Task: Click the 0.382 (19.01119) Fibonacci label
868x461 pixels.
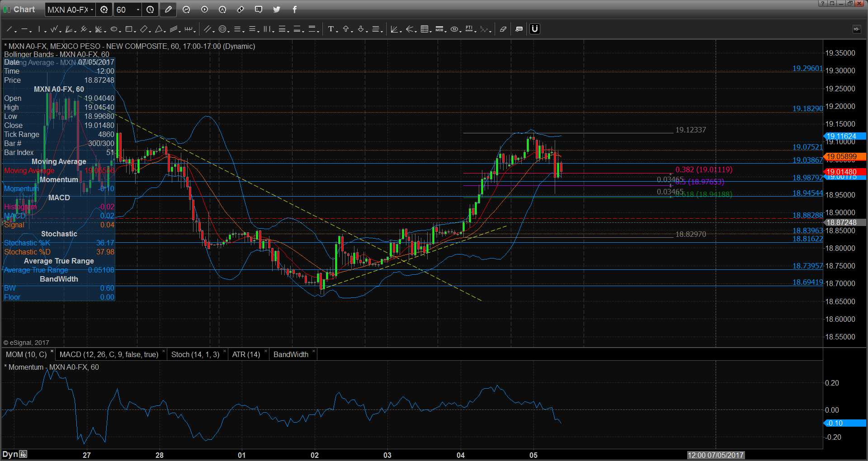Action: 704,170
